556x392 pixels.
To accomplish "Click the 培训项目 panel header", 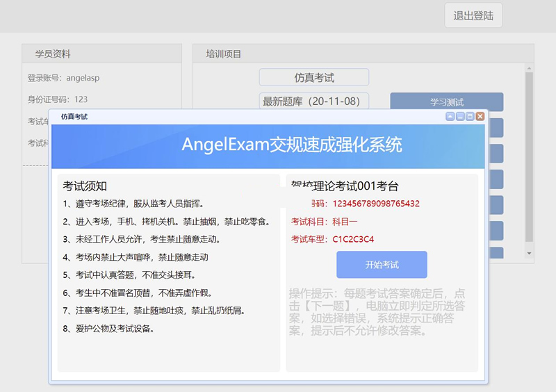I will click(224, 54).
